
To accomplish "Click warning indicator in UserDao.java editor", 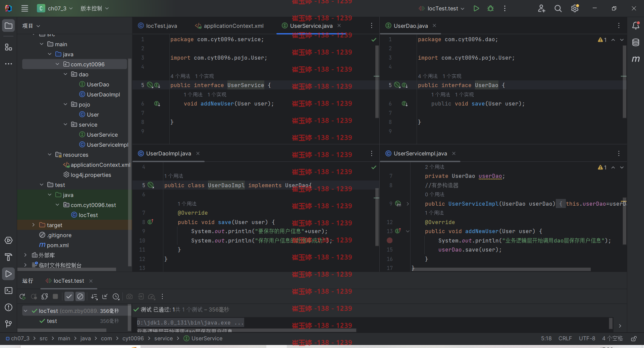I will click(x=602, y=40).
